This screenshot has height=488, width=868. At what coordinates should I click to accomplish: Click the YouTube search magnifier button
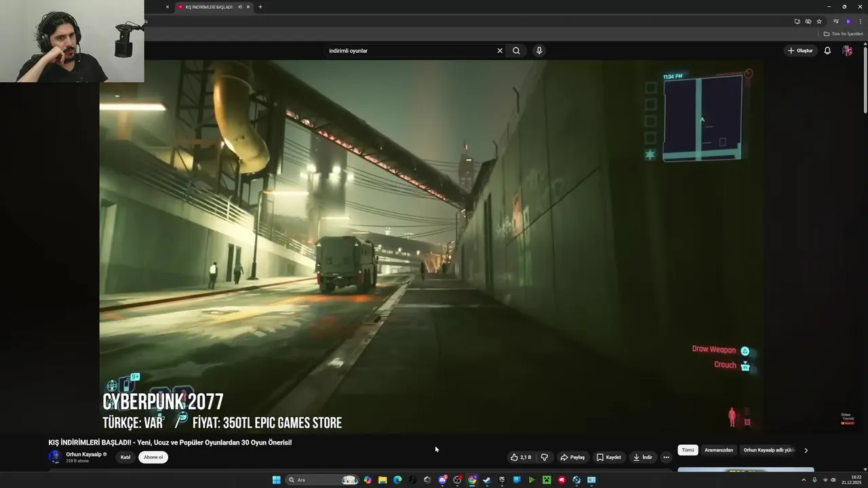tap(516, 51)
